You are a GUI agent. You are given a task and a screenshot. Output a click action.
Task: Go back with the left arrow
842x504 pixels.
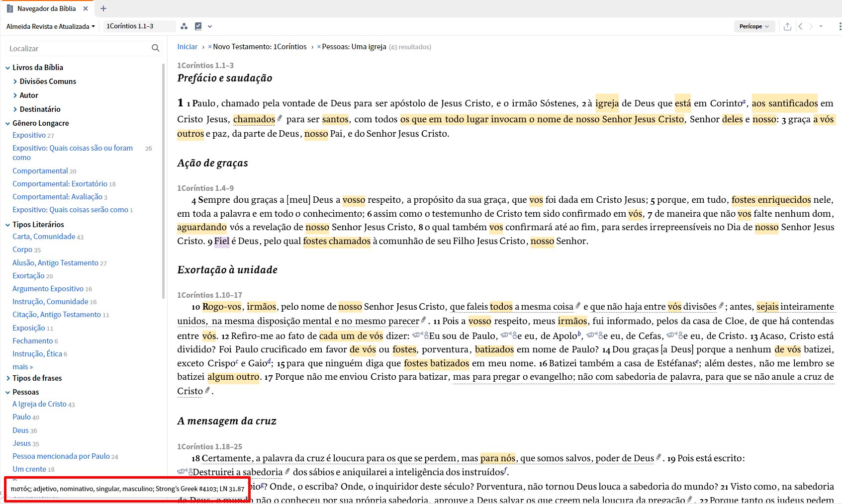800,26
